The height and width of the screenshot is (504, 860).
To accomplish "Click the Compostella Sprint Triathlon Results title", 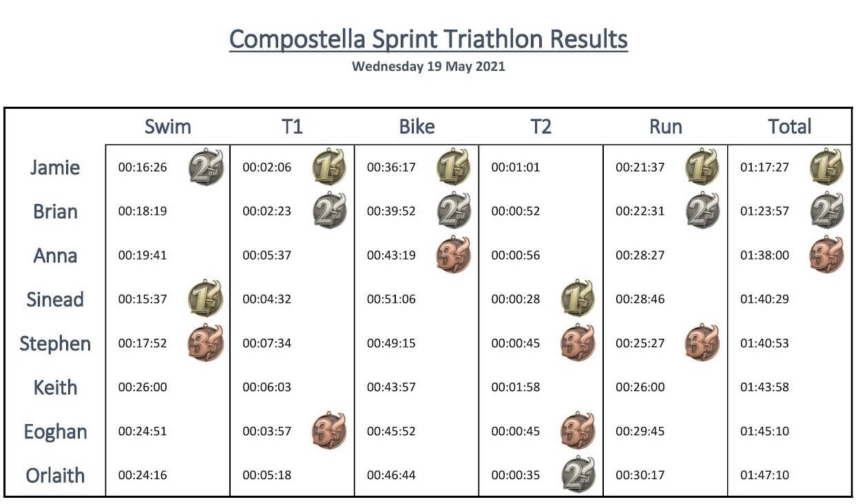I will (x=428, y=39).
